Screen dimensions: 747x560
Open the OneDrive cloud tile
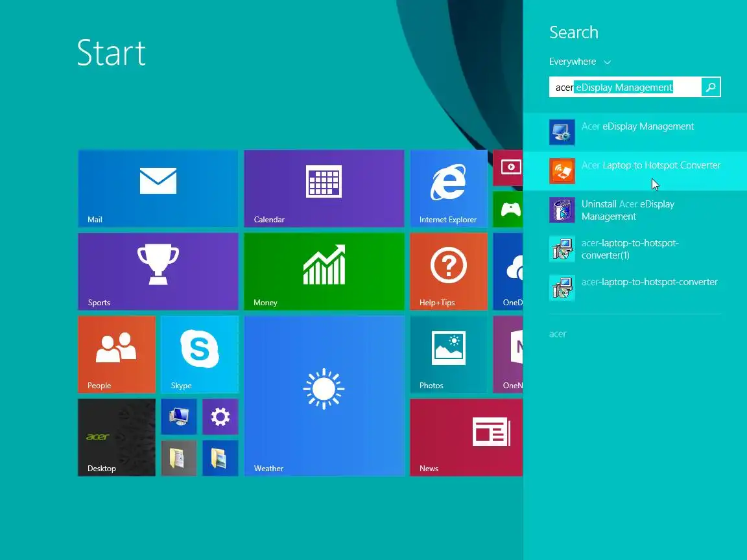point(508,272)
